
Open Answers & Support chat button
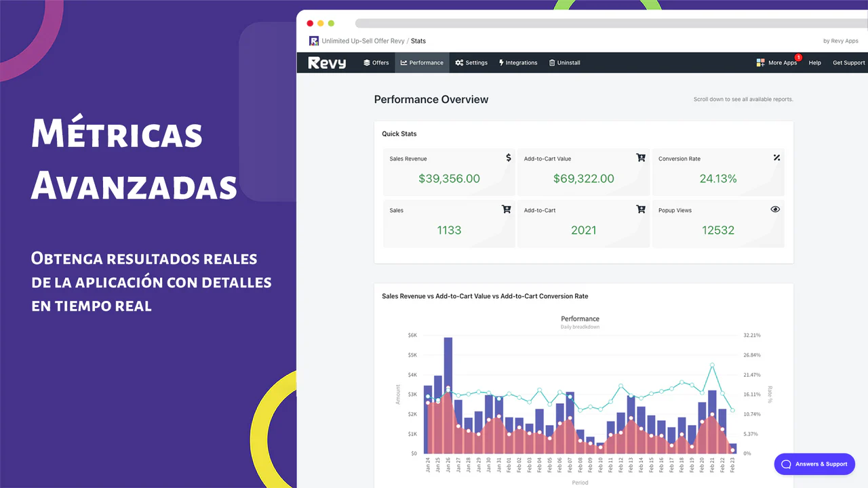[814, 464]
